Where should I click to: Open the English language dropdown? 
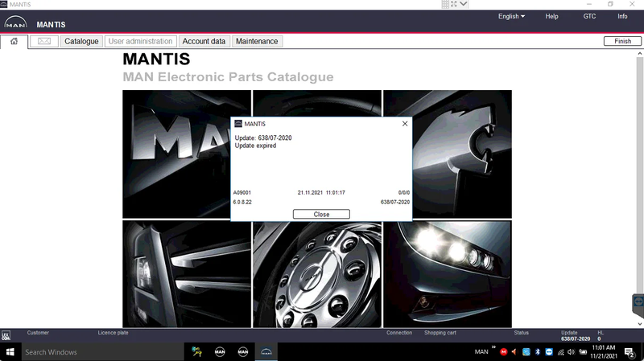(x=511, y=16)
